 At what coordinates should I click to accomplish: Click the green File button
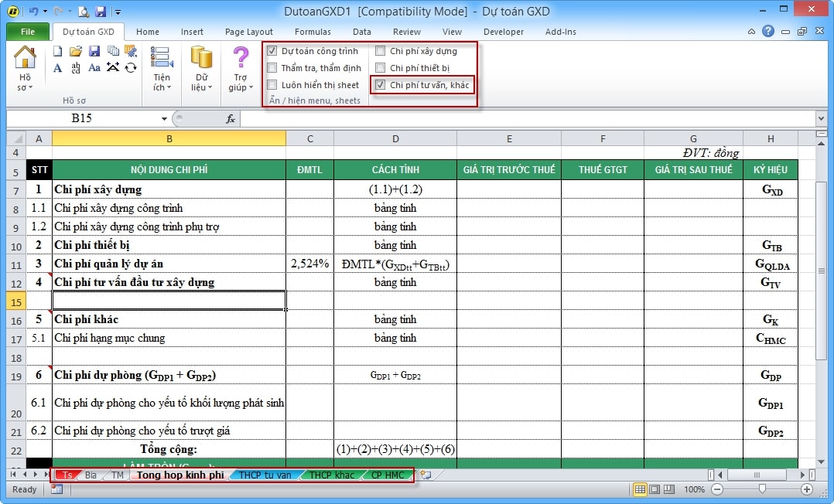(28, 32)
